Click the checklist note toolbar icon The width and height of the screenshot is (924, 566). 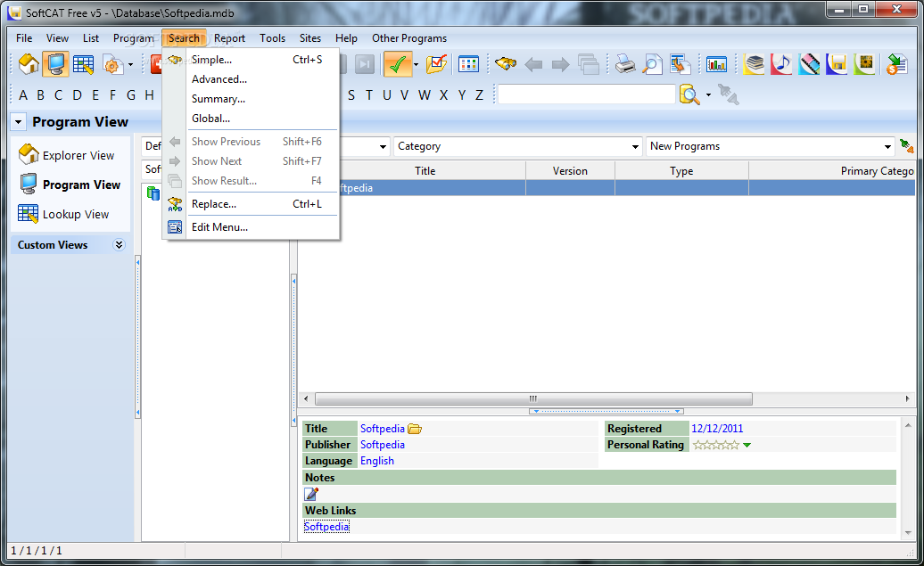[437, 64]
